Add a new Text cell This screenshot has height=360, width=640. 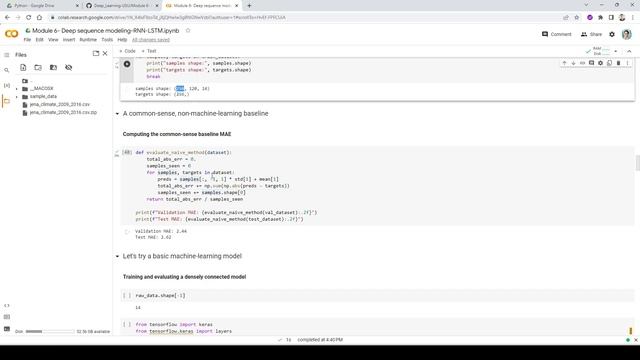point(149,51)
